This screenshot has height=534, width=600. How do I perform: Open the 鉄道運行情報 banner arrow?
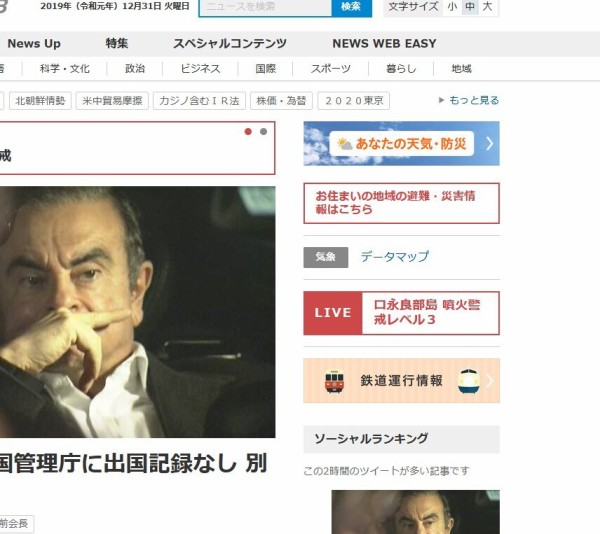pyautogui.click(x=489, y=381)
